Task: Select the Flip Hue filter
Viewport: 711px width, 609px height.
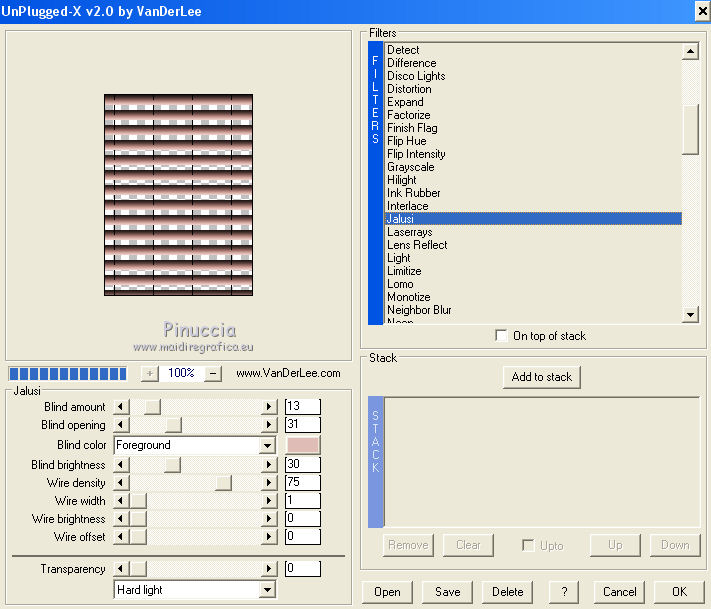Action: pos(533,141)
